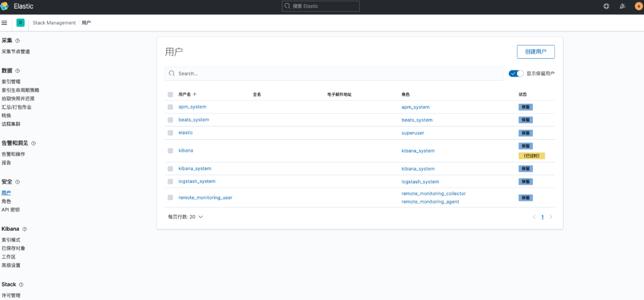Click the 创建用户 button
Viewport: 644px width, 300px height.
pos(536,52)
